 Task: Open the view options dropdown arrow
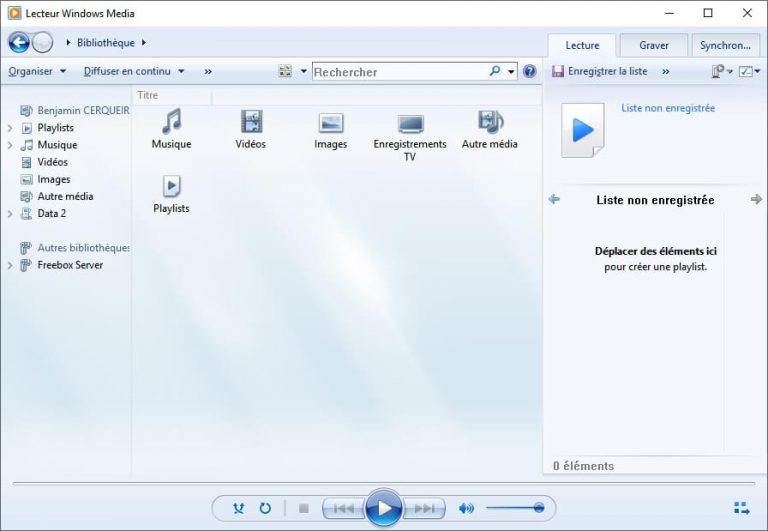(304, 71)
